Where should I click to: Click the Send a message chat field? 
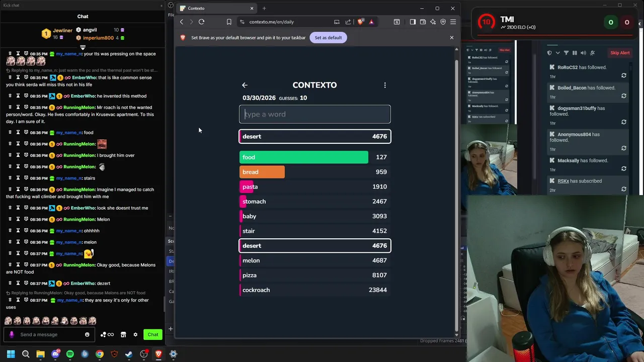point(48,334)
